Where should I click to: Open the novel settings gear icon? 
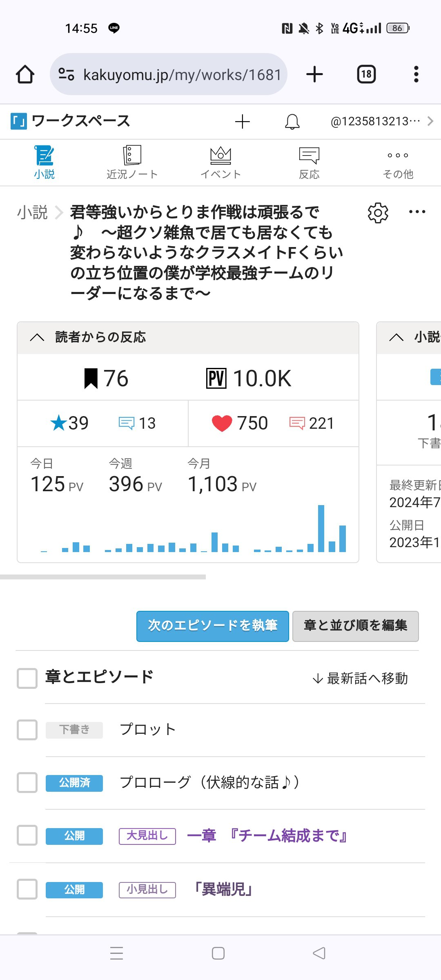coord(378,213)
